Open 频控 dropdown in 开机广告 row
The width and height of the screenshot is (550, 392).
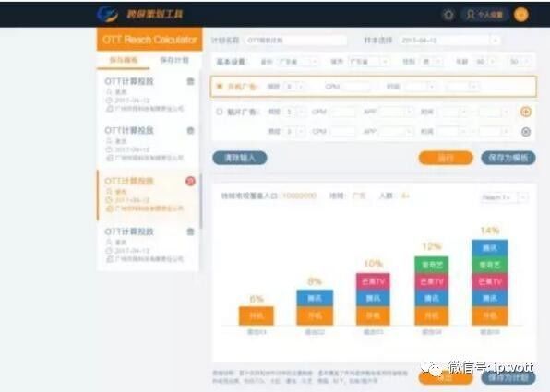click(294, 87)
